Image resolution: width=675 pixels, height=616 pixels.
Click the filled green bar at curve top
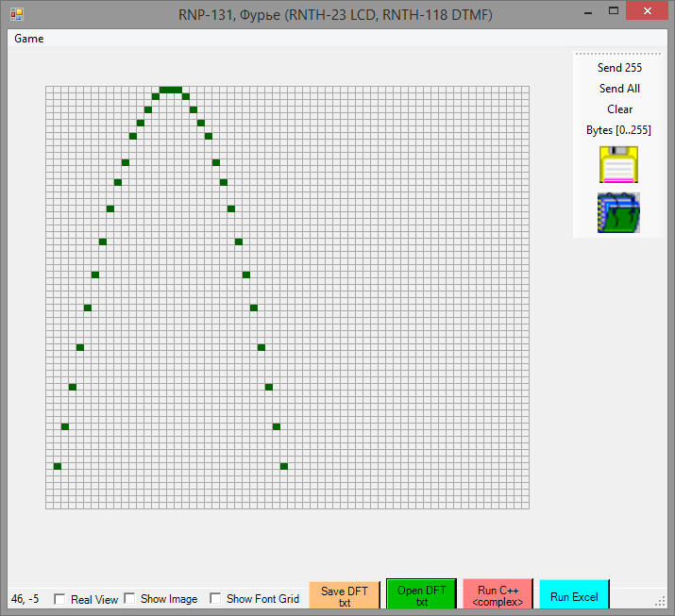point(171,90)
